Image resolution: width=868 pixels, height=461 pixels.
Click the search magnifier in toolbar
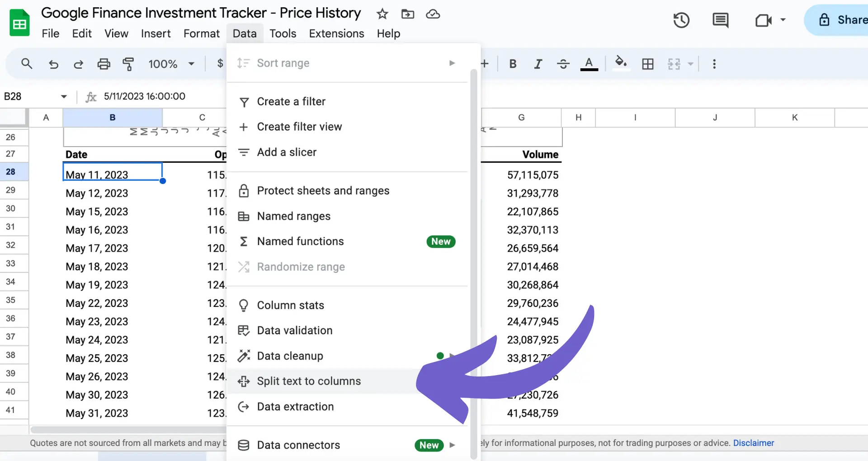pyautogui.click(x=27, y=64)
